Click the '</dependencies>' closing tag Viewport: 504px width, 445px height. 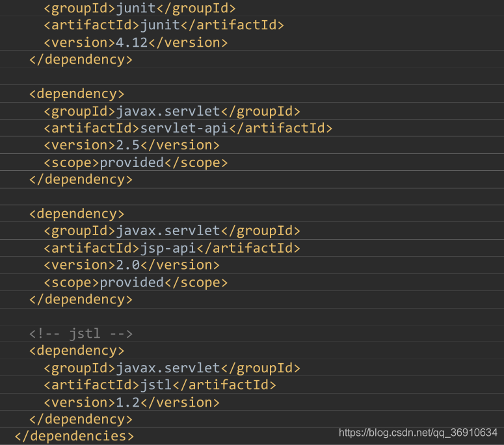click(74, 437)
